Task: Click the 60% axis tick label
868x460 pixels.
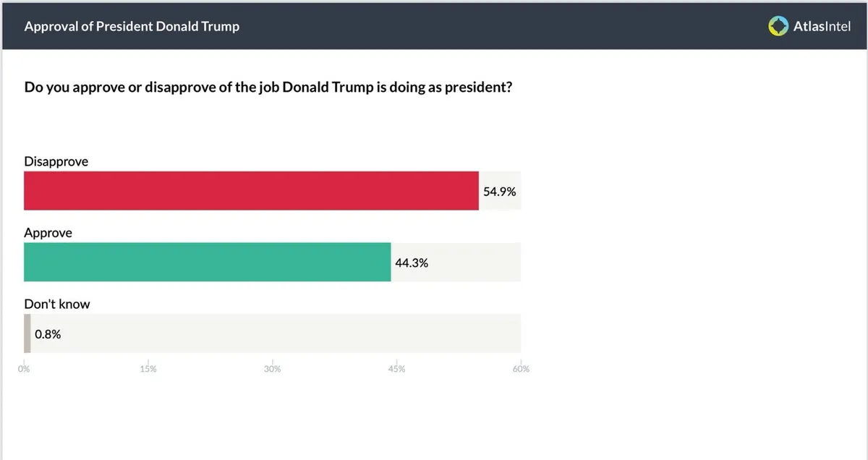Action: 521,369
